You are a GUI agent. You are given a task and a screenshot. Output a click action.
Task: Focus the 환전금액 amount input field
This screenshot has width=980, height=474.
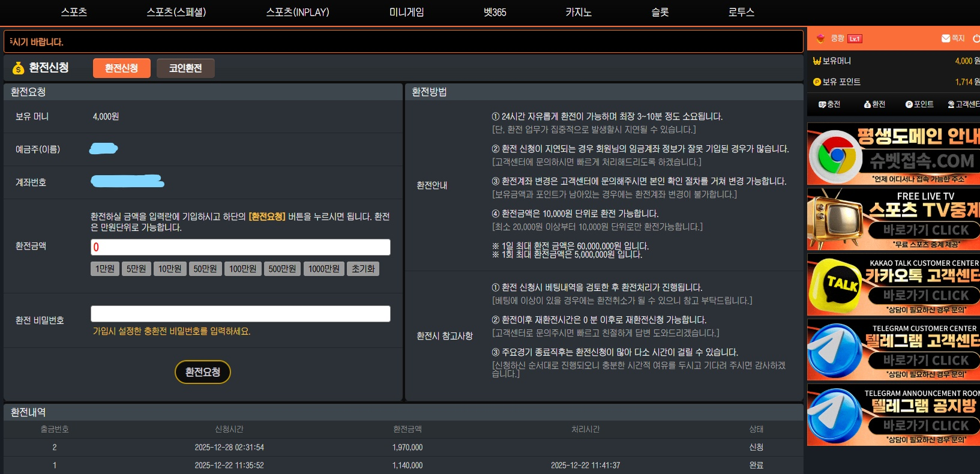click(x=240, y=247)
